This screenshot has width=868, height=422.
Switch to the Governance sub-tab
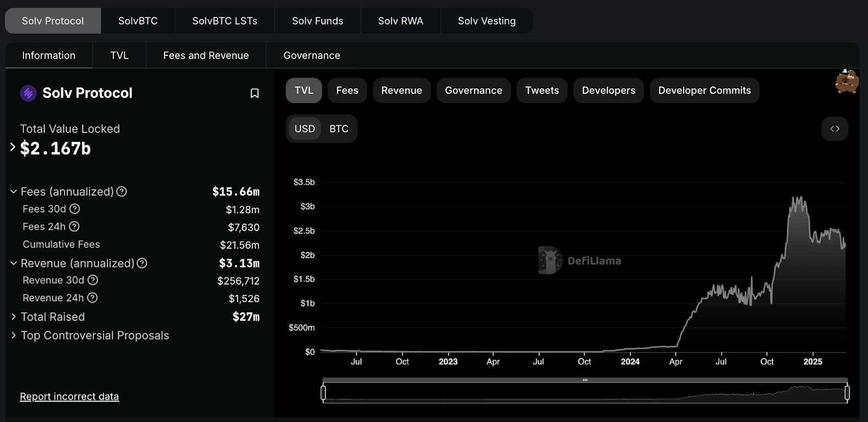click(x=312, y=55)
